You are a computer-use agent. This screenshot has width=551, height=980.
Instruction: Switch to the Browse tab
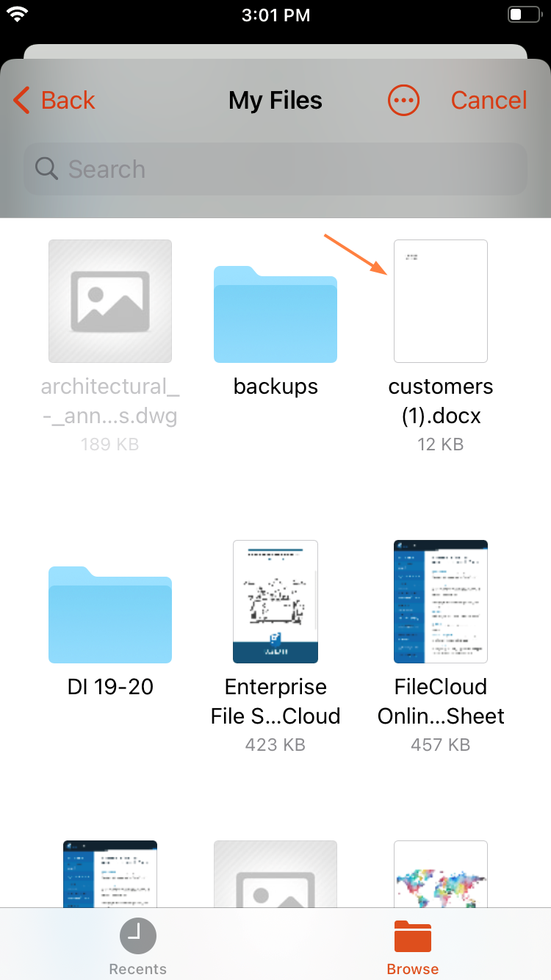pyautogui.click(x=412, y=945)
